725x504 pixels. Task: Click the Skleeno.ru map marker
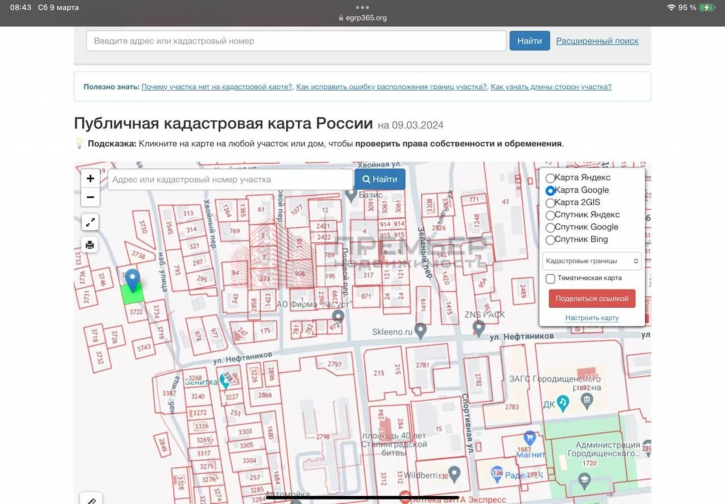[421, 329]
